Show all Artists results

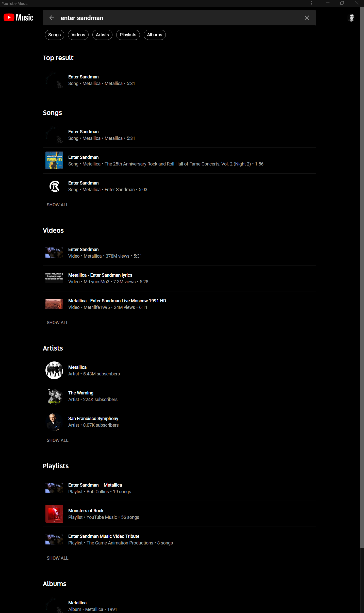coord(58,440)
